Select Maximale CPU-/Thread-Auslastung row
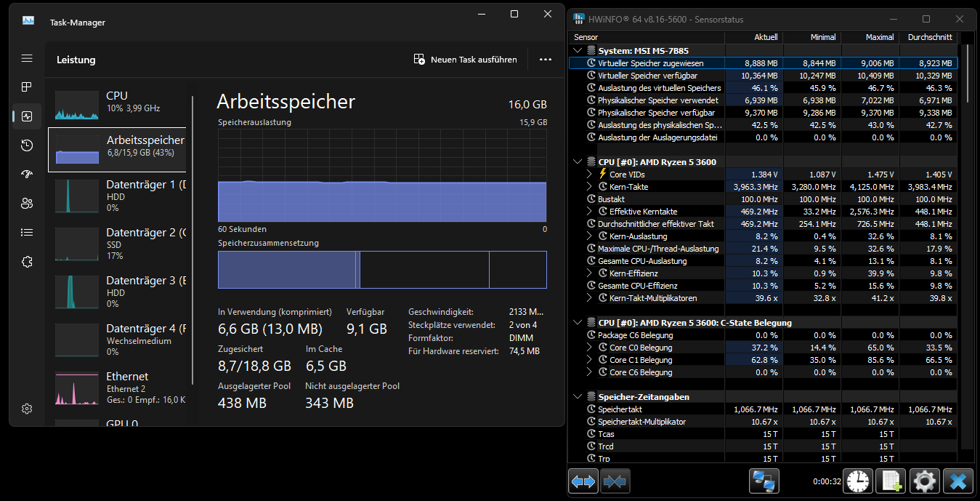Viewport: 980px width, 501px height. tap(763, 249)
